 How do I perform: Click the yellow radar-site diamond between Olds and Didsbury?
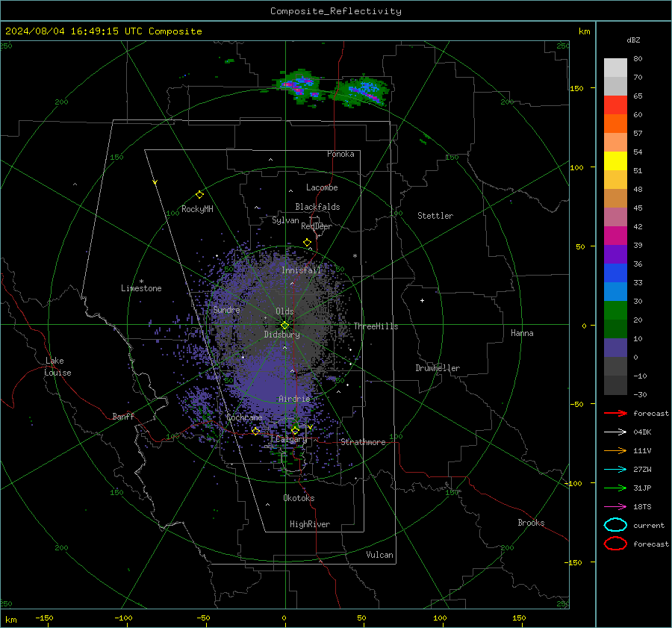(x=285, y=326)
